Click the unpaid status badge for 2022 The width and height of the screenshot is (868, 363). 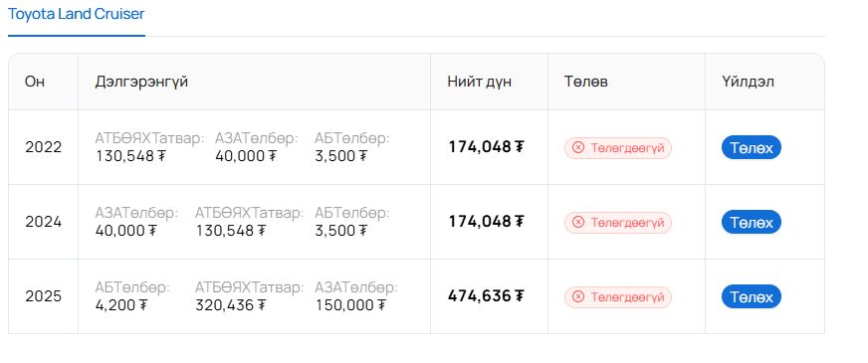618,148
